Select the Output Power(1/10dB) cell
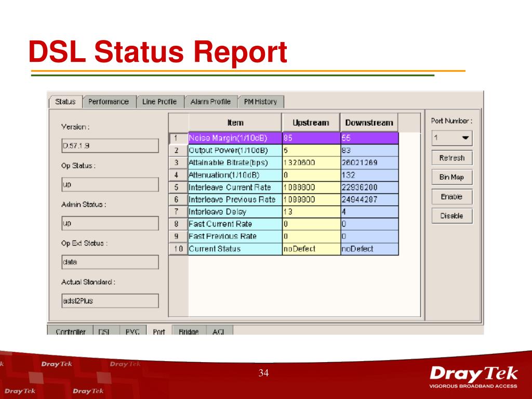This screenshot has height=399, width=532. pos(235,150)
